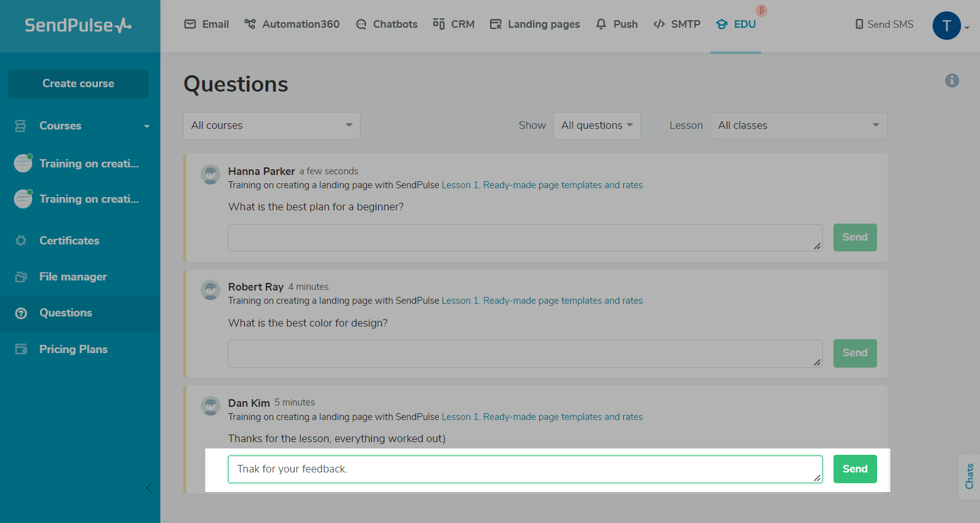Focus the reply field under Hanna Parker
This screenshot has width=980, height=523.
coord(524,237)
